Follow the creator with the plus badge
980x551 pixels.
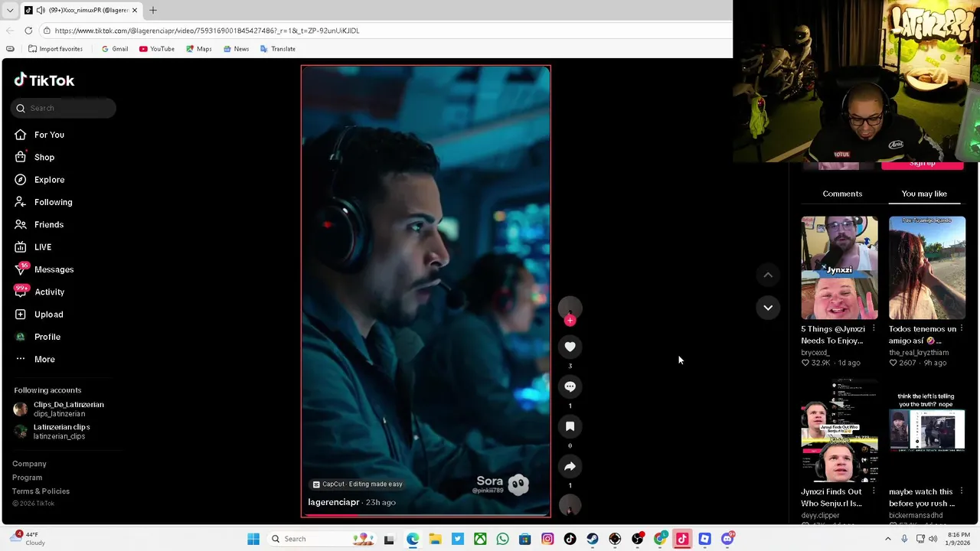570,321
